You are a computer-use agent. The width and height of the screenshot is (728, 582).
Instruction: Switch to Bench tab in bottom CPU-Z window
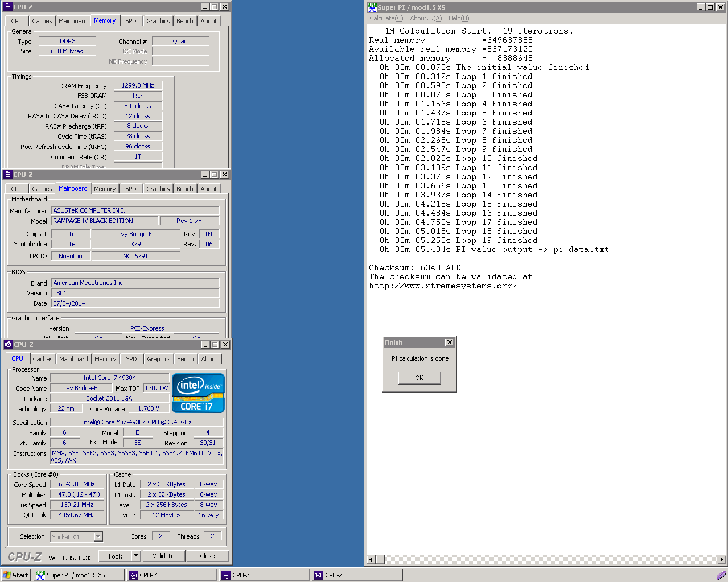[186, 359]
